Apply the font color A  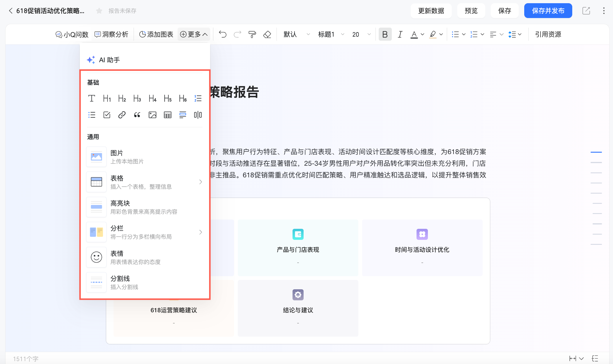pyautogui.click(x=414, y=35)
